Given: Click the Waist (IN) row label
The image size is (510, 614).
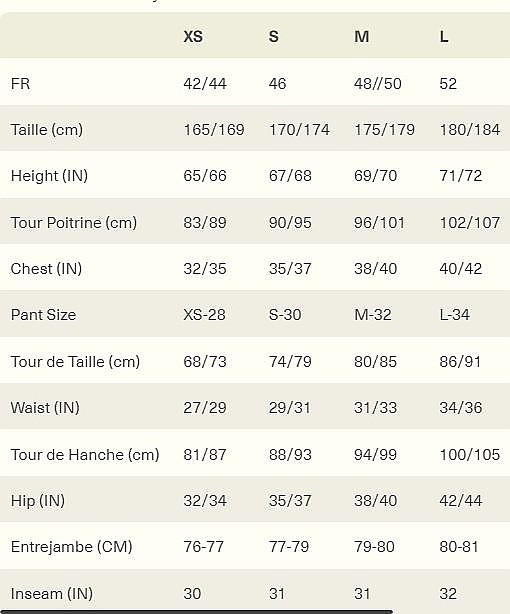Looking at the screenshot, I should coord(45,408).
